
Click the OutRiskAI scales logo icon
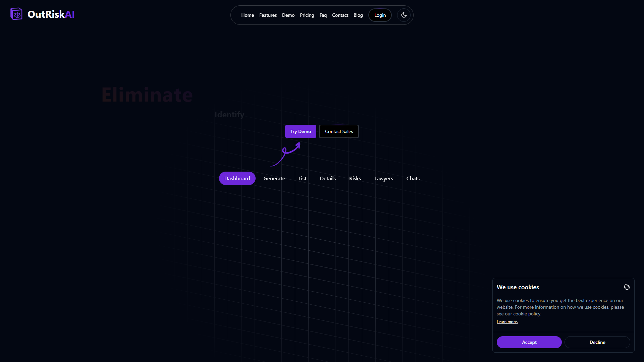tap(16, 14)
